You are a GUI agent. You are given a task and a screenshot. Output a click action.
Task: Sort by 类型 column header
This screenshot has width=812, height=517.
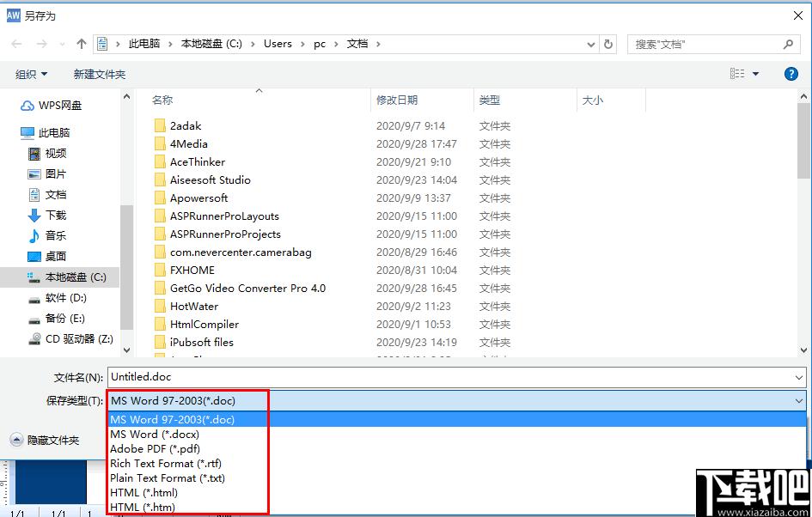pyautogui.click(x=490, y=100)
